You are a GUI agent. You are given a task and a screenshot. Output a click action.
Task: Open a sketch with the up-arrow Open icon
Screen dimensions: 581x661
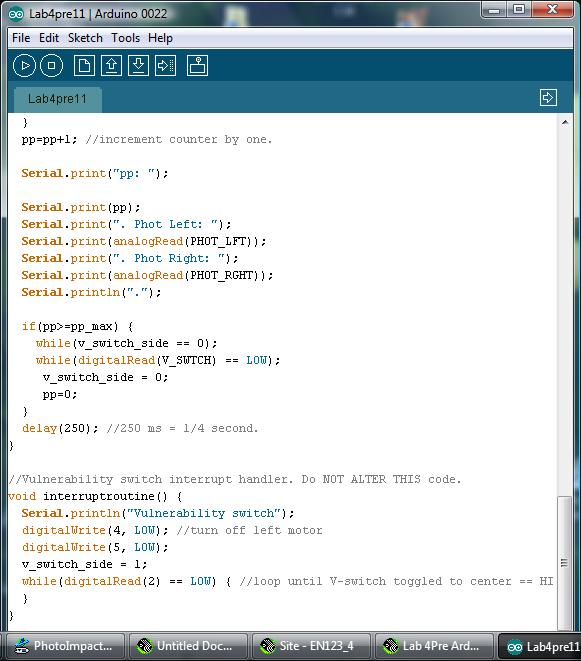tap(111, 66)
